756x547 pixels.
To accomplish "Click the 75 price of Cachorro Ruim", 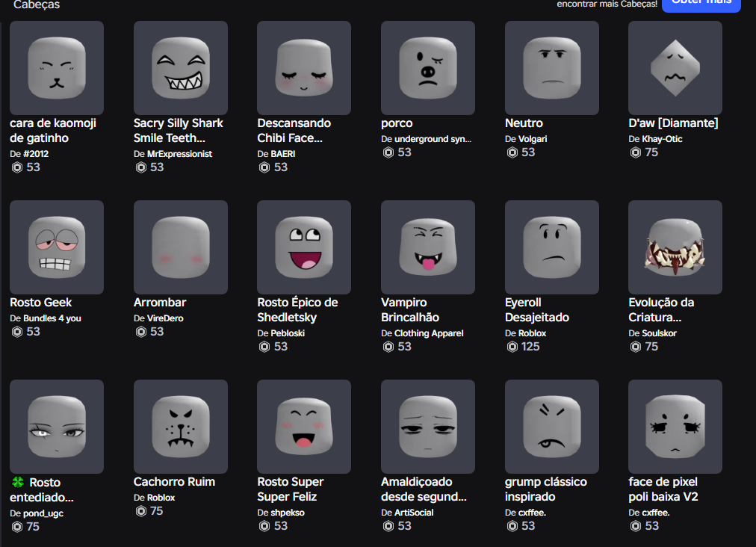I will (x=156, y=511).
